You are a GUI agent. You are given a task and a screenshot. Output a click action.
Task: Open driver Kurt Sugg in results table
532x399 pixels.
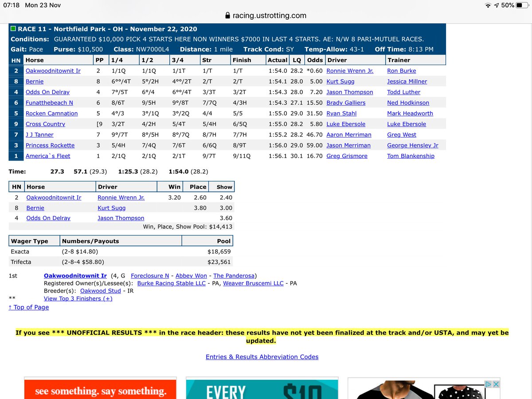(x=340, y=82)
